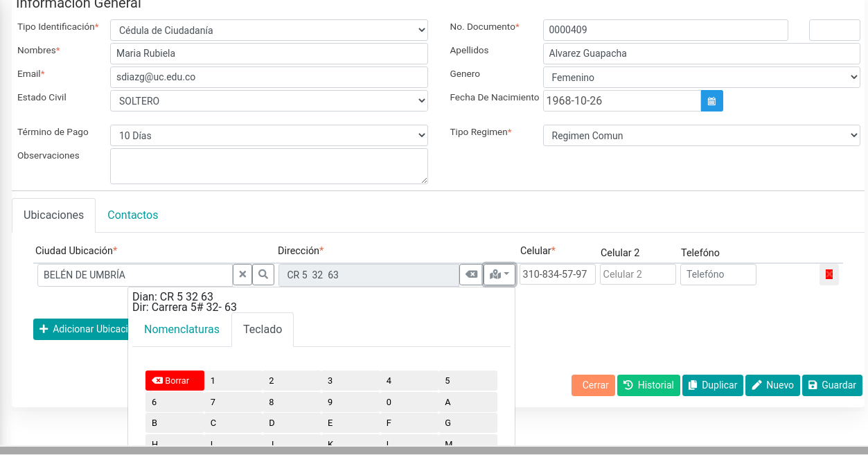Viewport: 868px width, 455px height.
Task: Switch to the Ubicaciones tab
Action: click(x=54, y=215)
